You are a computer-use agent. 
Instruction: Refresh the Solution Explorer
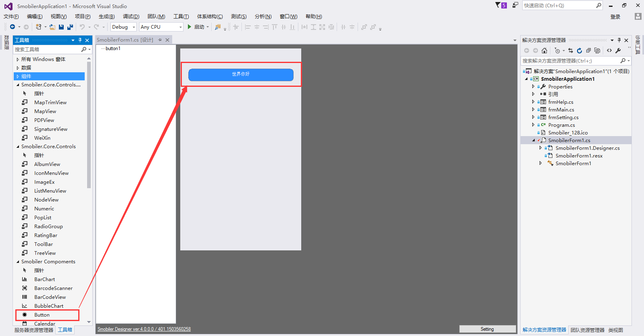pos(579,50)
